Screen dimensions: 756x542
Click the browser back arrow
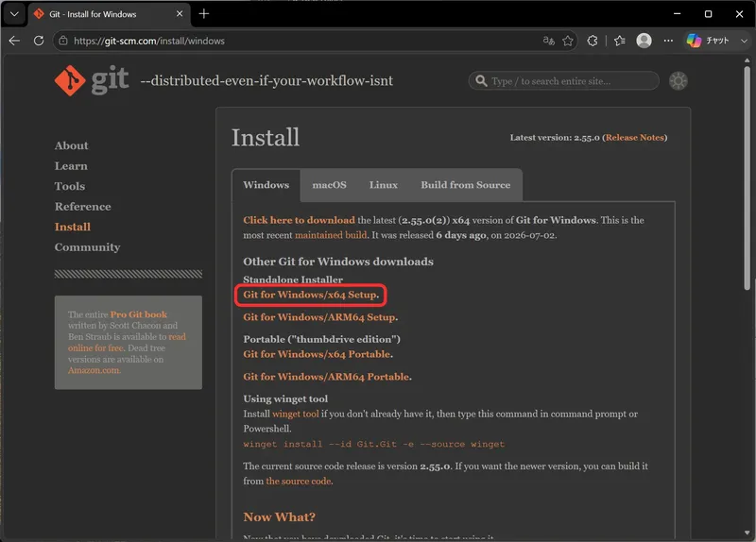point(14,41)
